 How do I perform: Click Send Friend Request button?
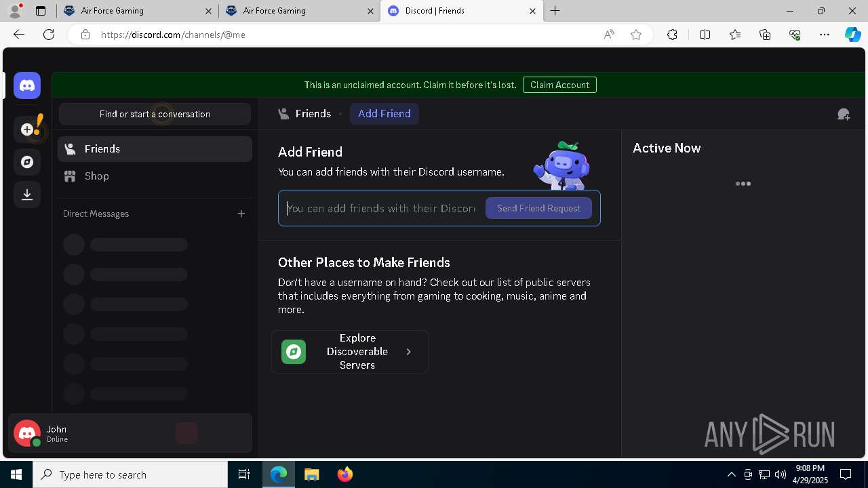[538, 208]
